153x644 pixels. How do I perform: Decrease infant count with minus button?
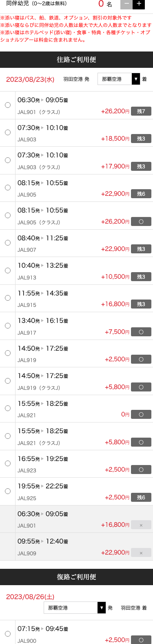(x=126, y=4)
